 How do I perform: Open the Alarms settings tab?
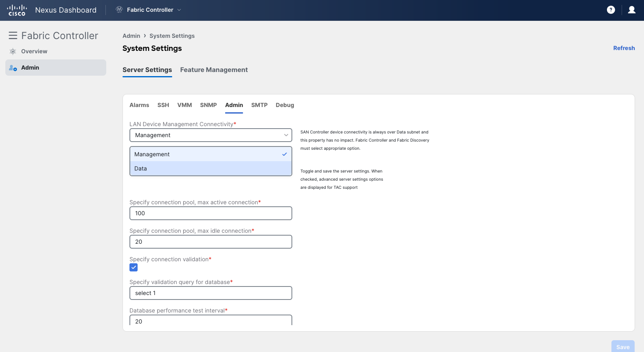(x=139, y=105)
